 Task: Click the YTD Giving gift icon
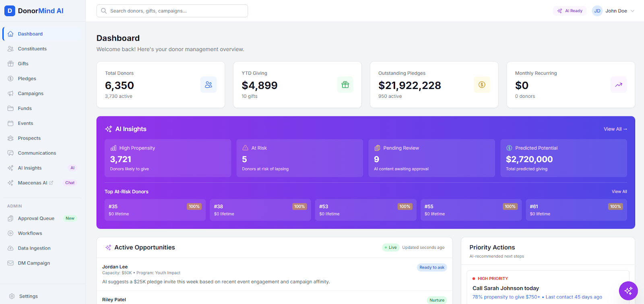345,85
